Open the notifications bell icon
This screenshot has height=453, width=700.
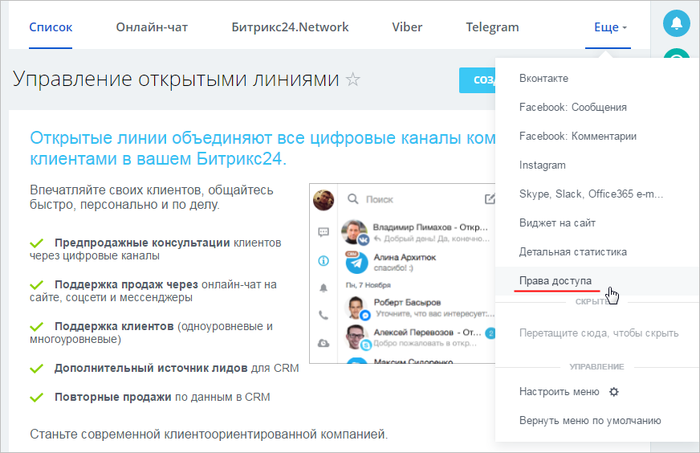tap(676, 22)
